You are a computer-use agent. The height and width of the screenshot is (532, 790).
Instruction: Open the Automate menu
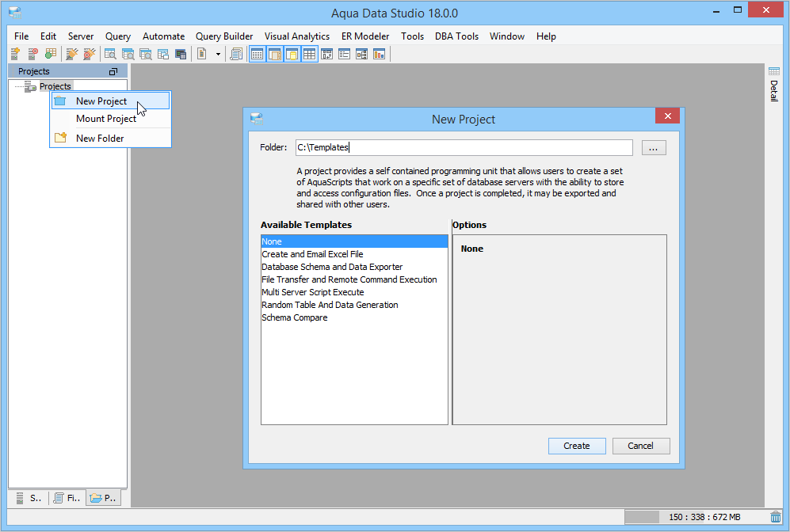(164, 36)
